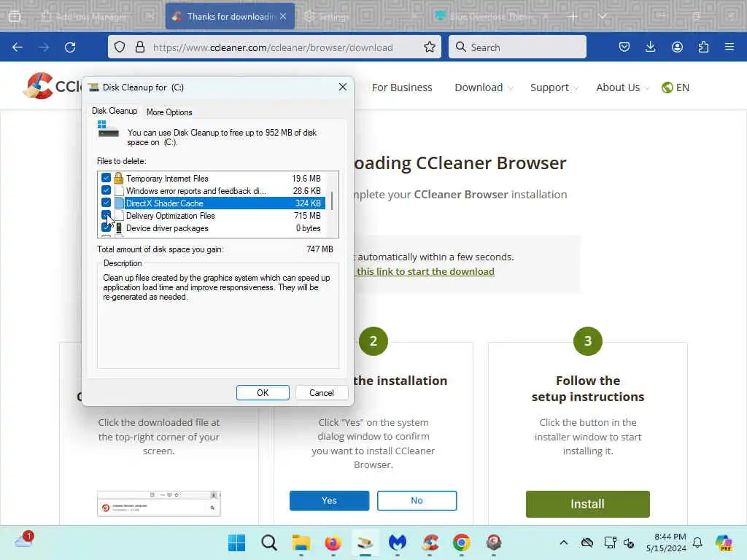747x560 pixels.
Task: Uncheck Device driver packages checkbox
Action: [x=106, y=227]
